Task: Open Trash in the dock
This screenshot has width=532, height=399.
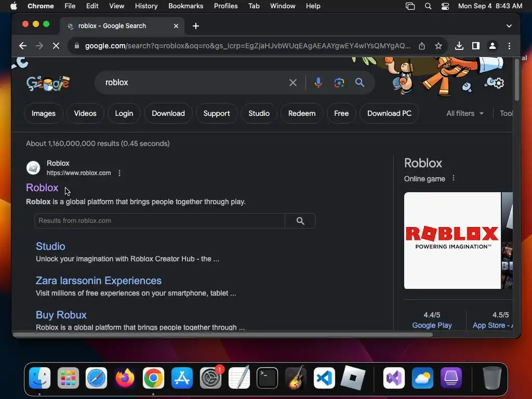Action: click(x=492, y=378)
